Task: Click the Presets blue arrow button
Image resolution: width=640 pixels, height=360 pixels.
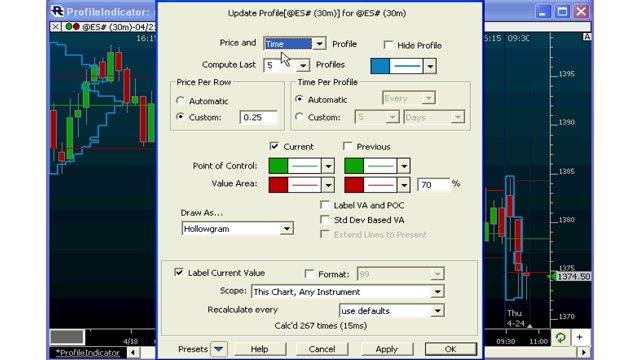Action: pyautogui.click(x=219, y=349)
